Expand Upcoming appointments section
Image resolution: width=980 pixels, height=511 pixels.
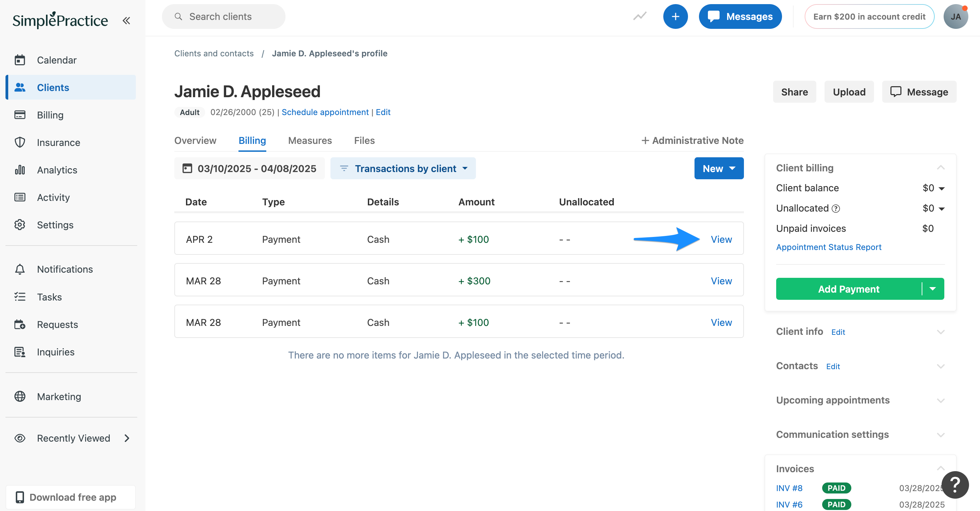941,400
